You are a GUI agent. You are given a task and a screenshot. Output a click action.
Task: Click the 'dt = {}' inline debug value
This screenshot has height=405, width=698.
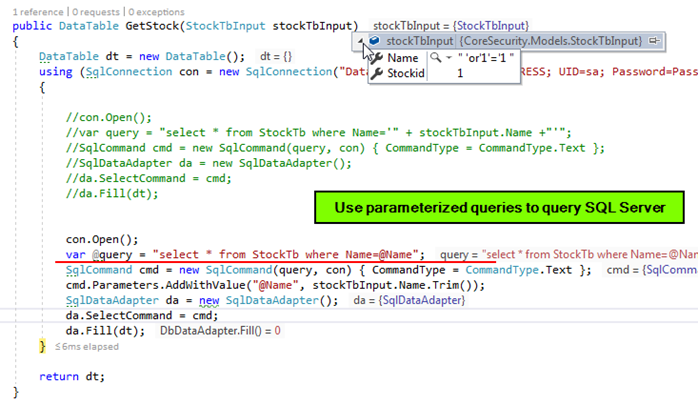(x=276, y=57)
